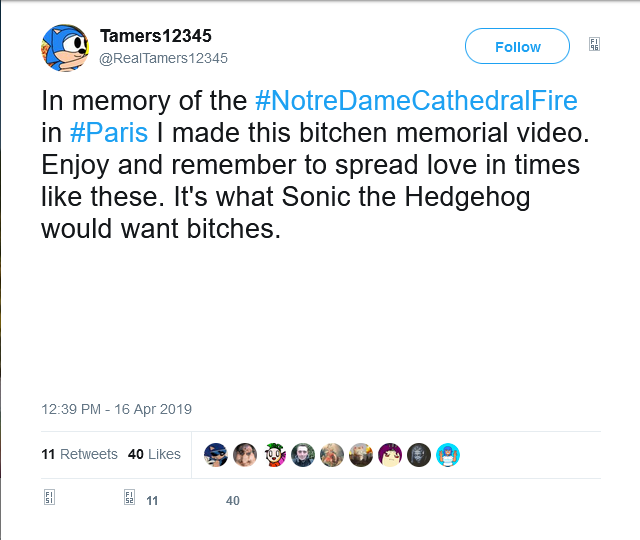Click the Tamers12345 display name

tap(155, 36)
